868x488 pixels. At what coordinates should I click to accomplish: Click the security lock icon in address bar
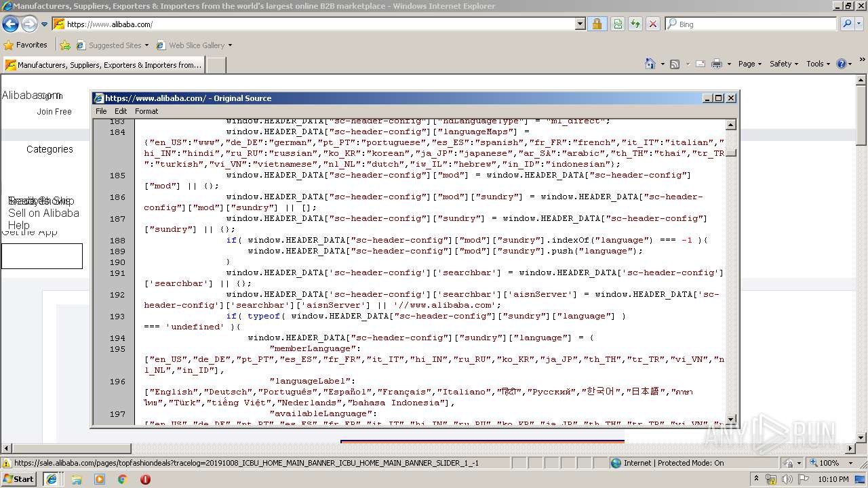tap(597, 24)
